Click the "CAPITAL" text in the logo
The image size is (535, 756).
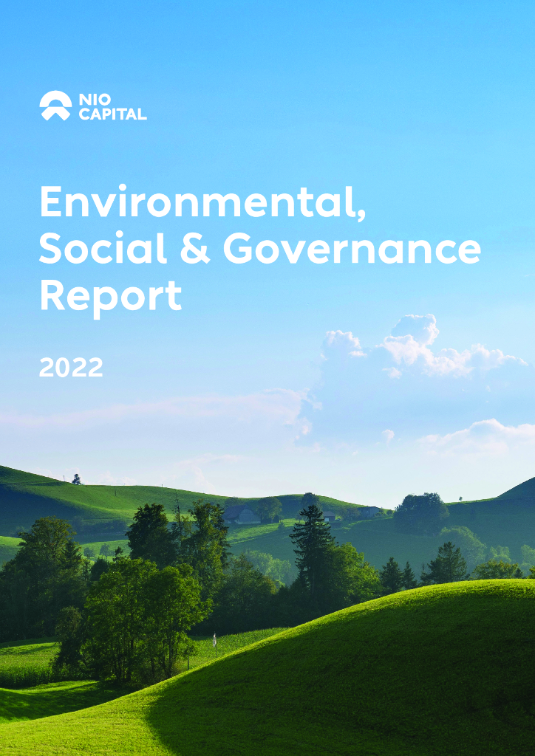tap(112, 114)
